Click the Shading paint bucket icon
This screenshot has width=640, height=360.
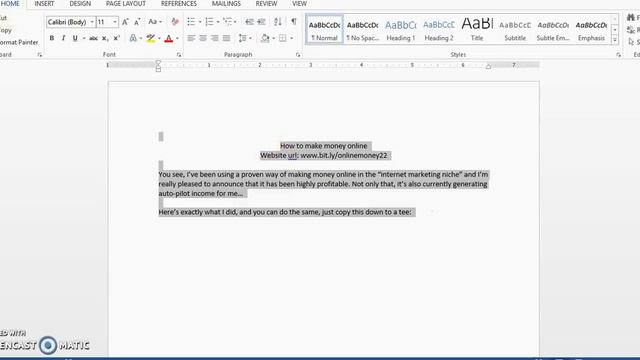pyautogui.click(x=265, y=38)
